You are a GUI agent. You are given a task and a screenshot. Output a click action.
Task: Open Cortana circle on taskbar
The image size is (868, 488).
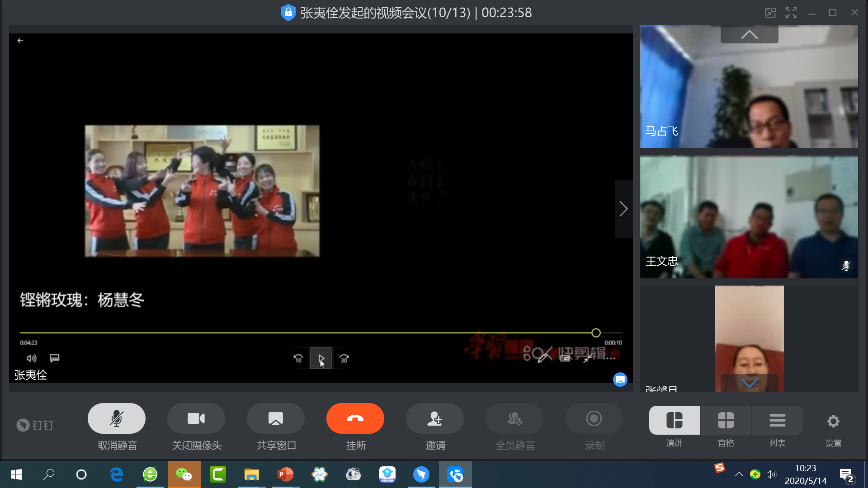click(x=81, y=474)
